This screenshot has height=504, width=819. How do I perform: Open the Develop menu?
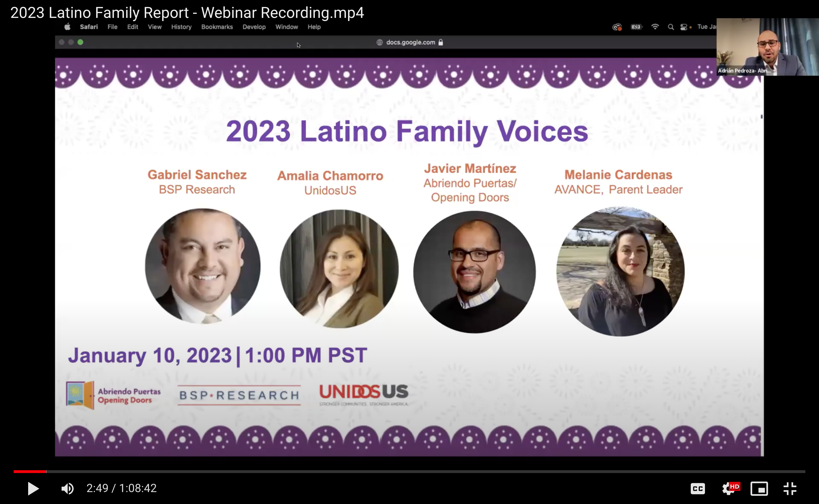tap(254, 27)
